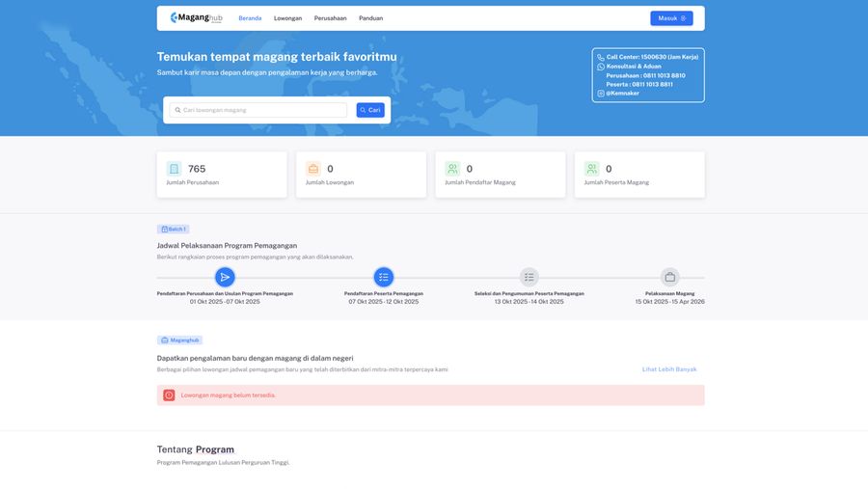This screenshot has width=868, height=489.
Task: Open the Beranda nav item
Action: [250, 18]
